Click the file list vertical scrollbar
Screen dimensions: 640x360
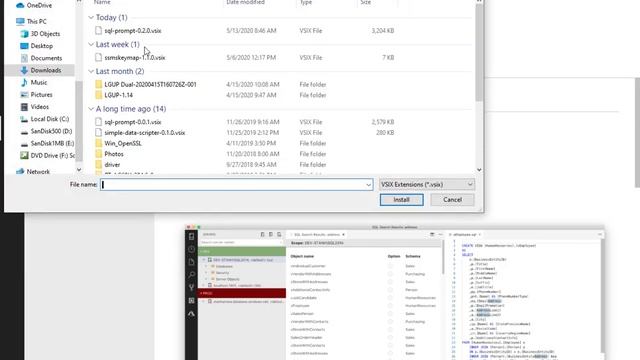tap(479, 53)
